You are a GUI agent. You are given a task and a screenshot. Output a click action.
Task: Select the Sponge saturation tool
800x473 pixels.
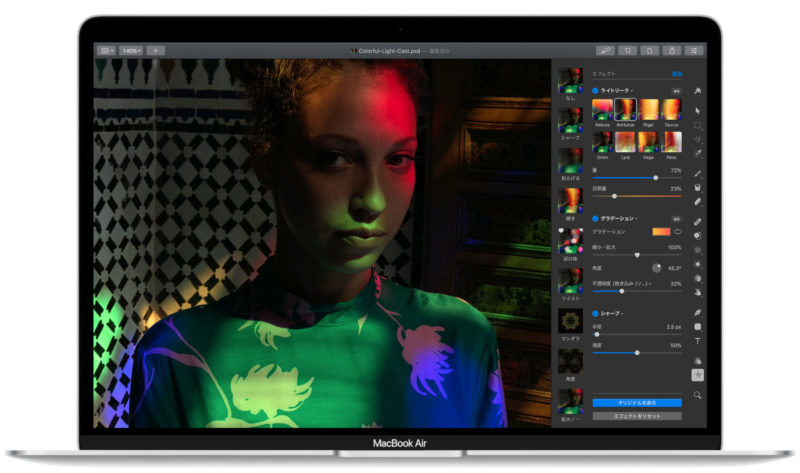pyautogui.click(x=697, y=279)
